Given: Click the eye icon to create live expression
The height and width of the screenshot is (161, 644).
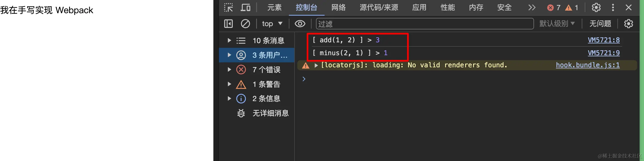Looking at the screenshot, I should [300, 24].
